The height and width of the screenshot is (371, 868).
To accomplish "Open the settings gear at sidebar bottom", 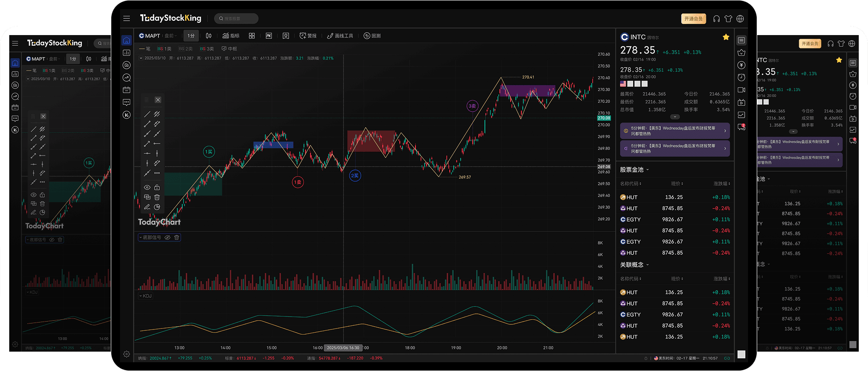I will 127,354.
